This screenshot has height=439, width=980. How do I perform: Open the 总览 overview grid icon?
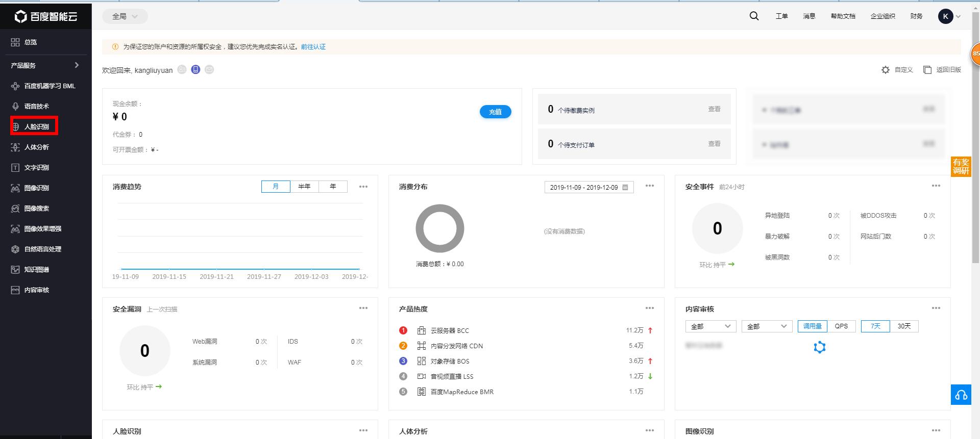(15, 42)
